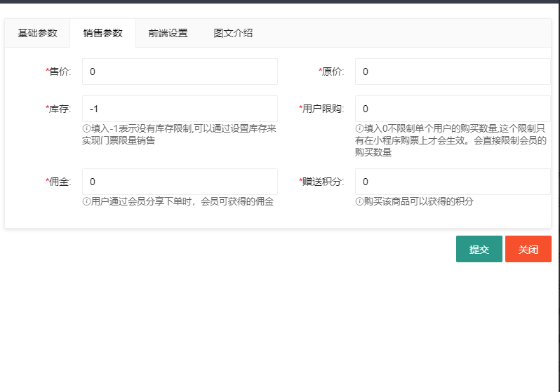This screenshot has width=560, height=392.
Task: Click the 库存 field showing -1
Action: pyautogui.click(x=180, y=109)
